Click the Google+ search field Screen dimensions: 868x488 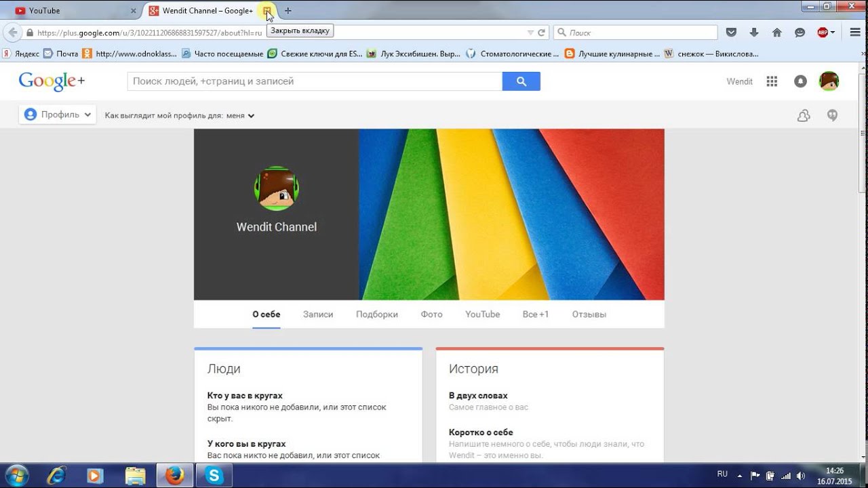pos(315,81)
